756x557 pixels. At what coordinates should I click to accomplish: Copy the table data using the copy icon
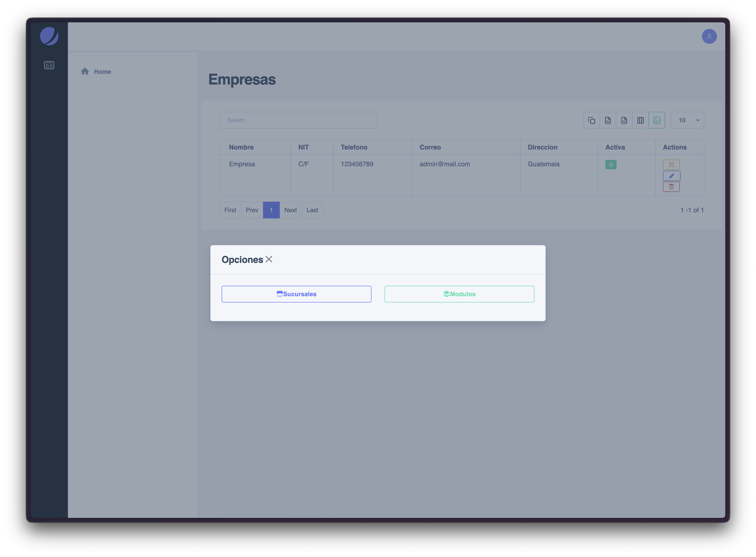tap(591, 120)
